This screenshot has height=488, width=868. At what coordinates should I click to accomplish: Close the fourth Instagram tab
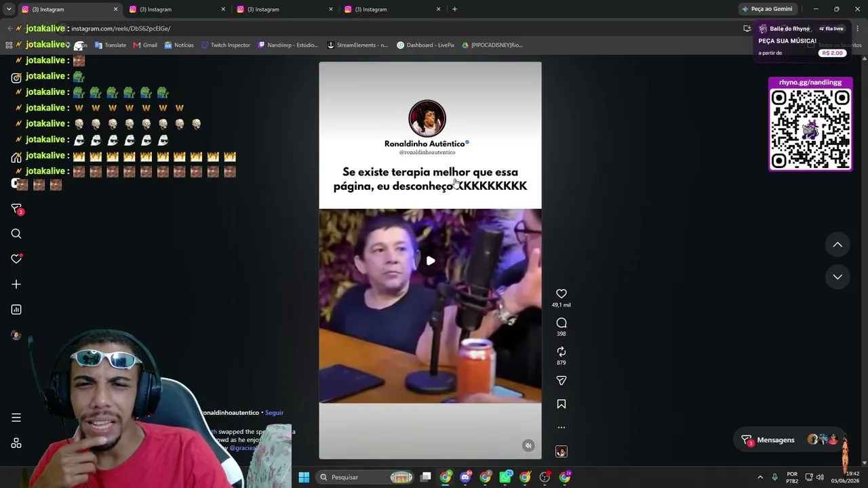coord(438,9)
